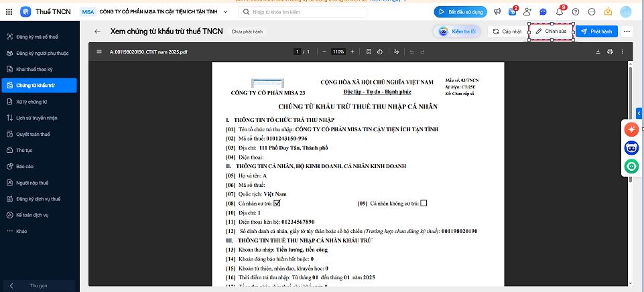
Task: Open the apps grid launcher
Action: coord(9,12)
